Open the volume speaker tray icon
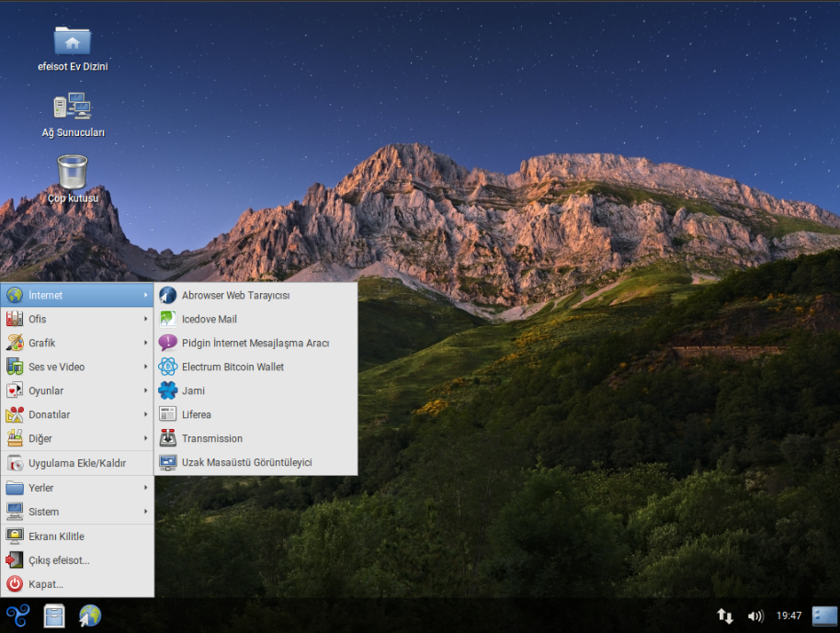Viewport: 840px width, 633px height. (x=755, y=616)
